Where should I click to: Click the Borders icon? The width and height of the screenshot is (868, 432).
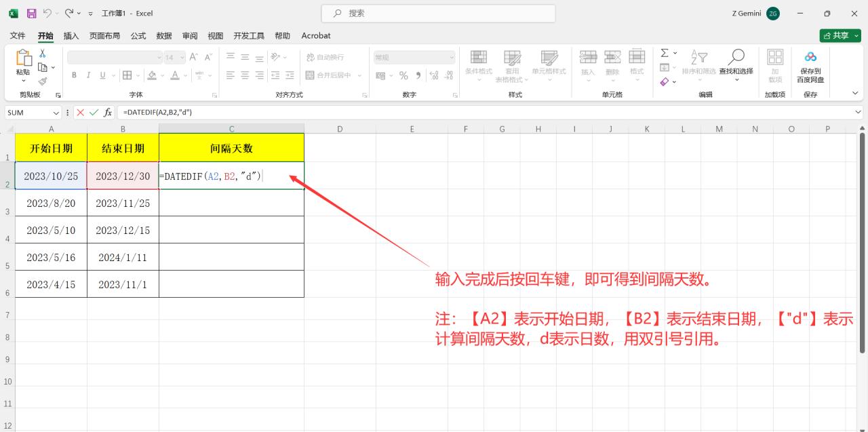[x=127, y=75]
